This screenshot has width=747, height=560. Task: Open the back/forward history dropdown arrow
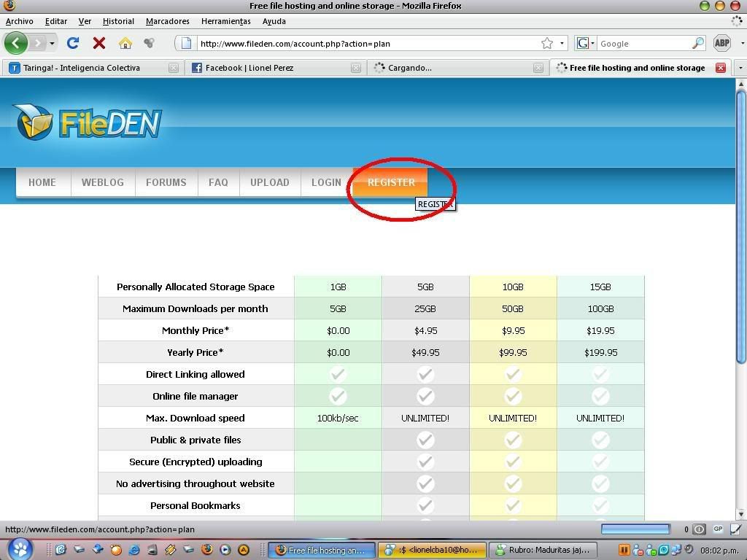(x=52, y=43)
